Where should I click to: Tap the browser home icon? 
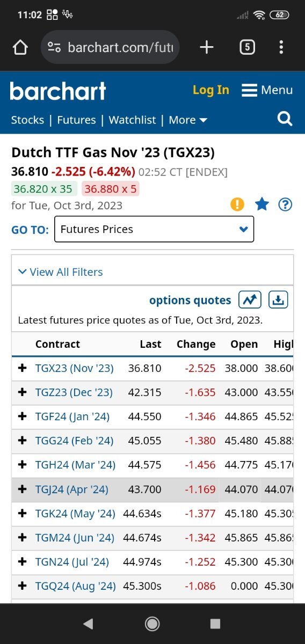20,48
